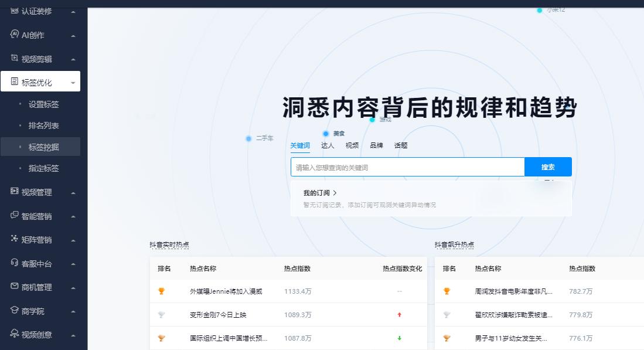The image size is (644, 350).
Task: Expand the 商学院 menu chevron
Action: [x=74, y=311]
